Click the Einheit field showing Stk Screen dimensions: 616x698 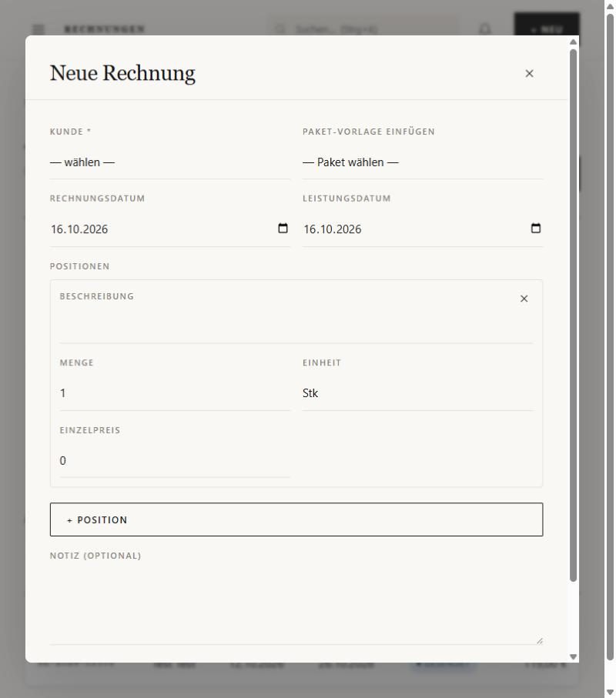coord(417,393)
